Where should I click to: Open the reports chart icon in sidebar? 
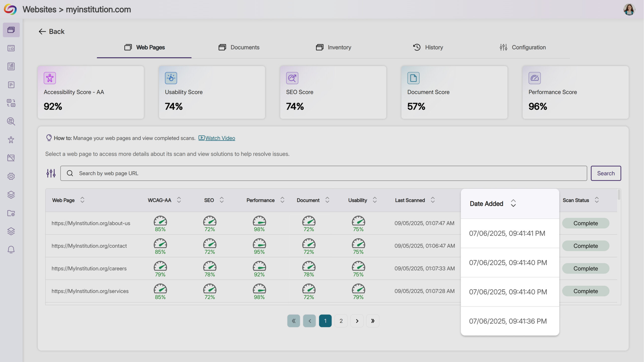tap(11, 66)
